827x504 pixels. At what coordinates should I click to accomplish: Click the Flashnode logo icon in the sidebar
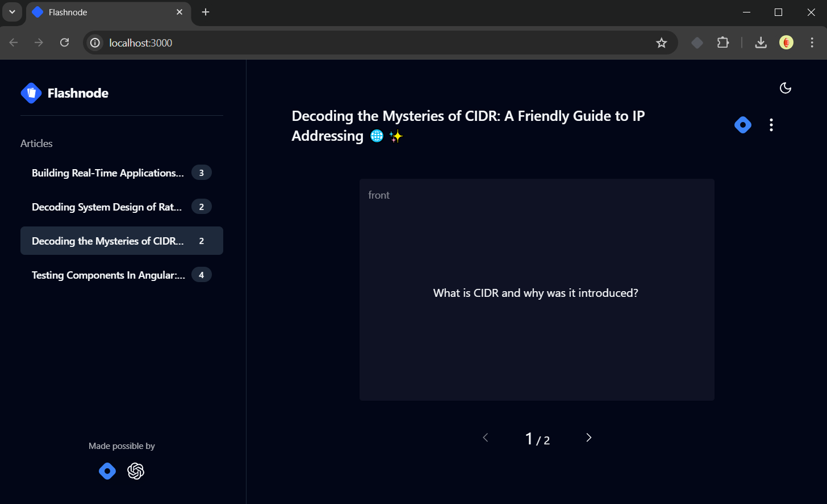click(x=31, y=93)
